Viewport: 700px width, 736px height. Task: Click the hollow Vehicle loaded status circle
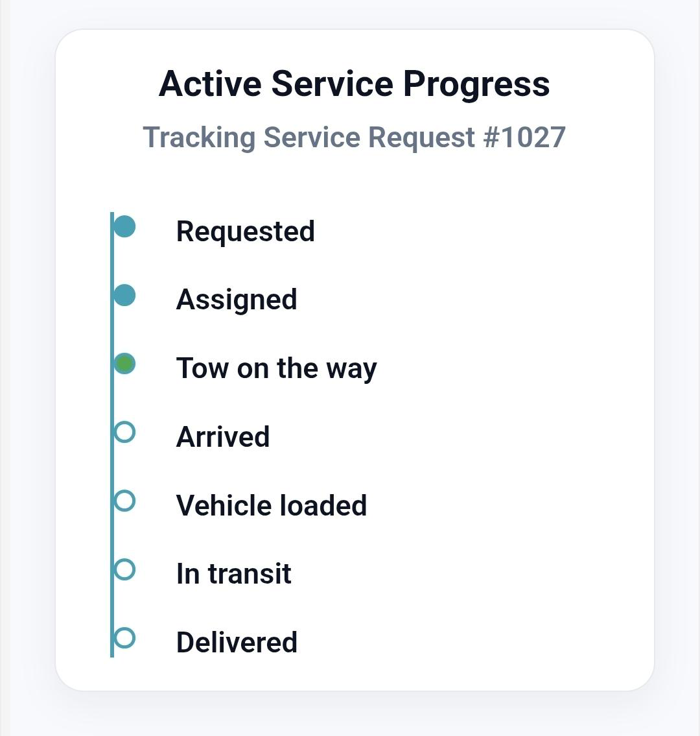124,499
